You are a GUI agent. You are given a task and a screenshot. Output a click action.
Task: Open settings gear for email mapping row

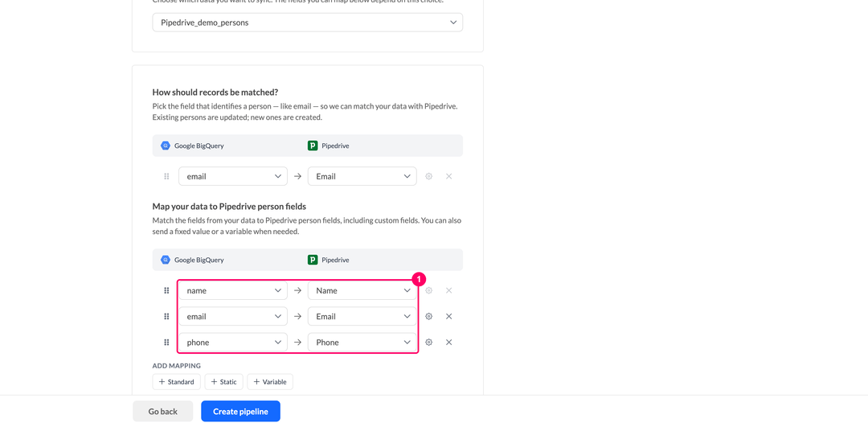click(428, 316)
